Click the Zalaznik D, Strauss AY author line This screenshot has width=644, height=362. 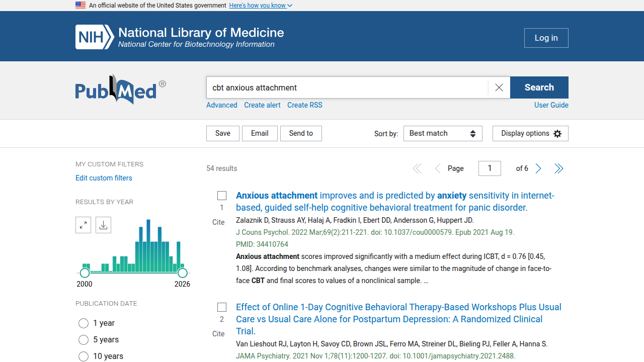355,220
